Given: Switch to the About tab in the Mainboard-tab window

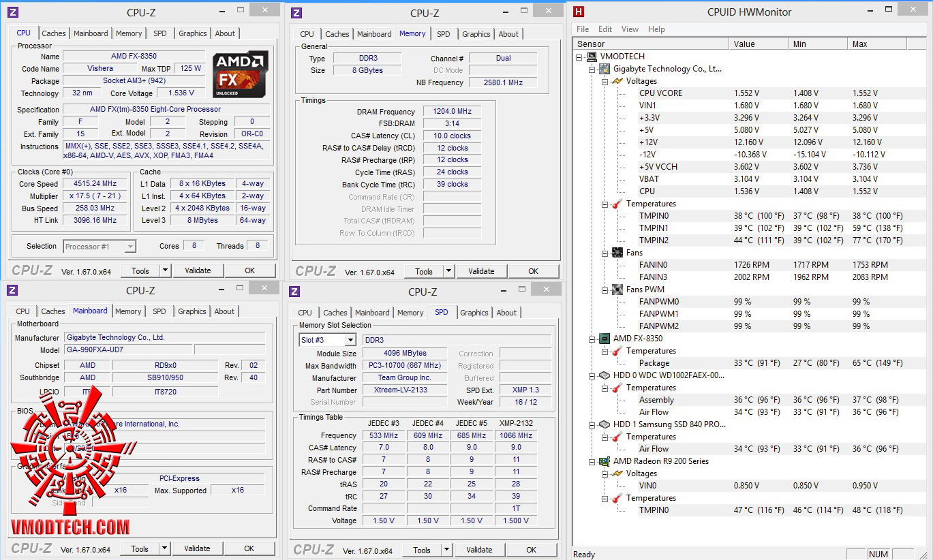Looking at the screenshot, I should 224,311.
